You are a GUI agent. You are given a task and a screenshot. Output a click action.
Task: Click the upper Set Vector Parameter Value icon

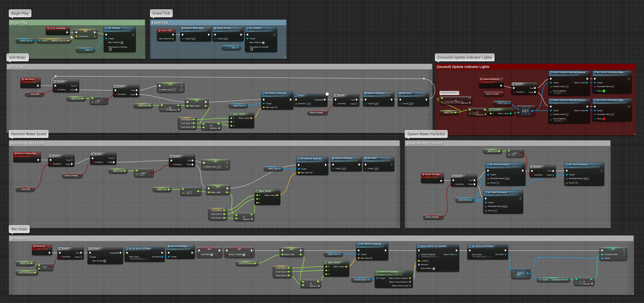pyautogui.click(x=595, y=72)
